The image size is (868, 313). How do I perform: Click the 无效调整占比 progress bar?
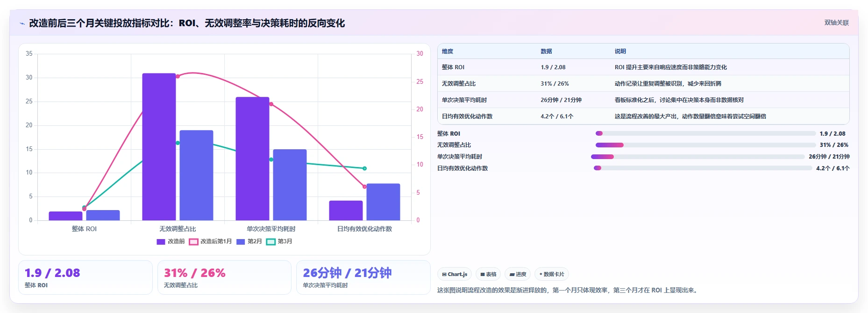coord(705,145)
